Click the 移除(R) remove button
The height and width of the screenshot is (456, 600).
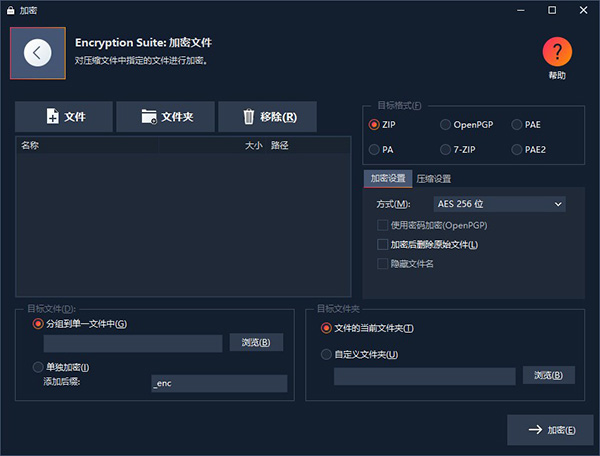click(x=267, y=117)
